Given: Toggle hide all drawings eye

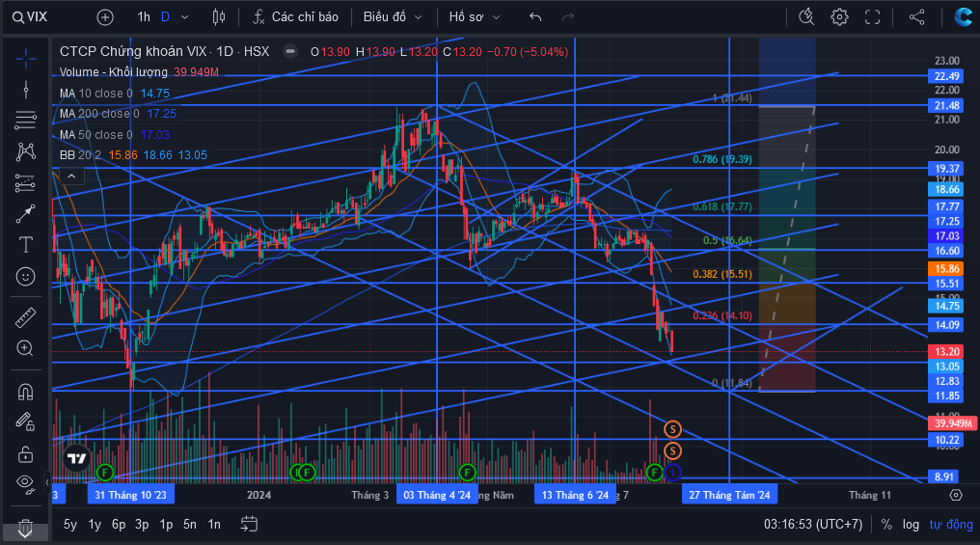Looking at the screenshot, I should click(26, 482).
